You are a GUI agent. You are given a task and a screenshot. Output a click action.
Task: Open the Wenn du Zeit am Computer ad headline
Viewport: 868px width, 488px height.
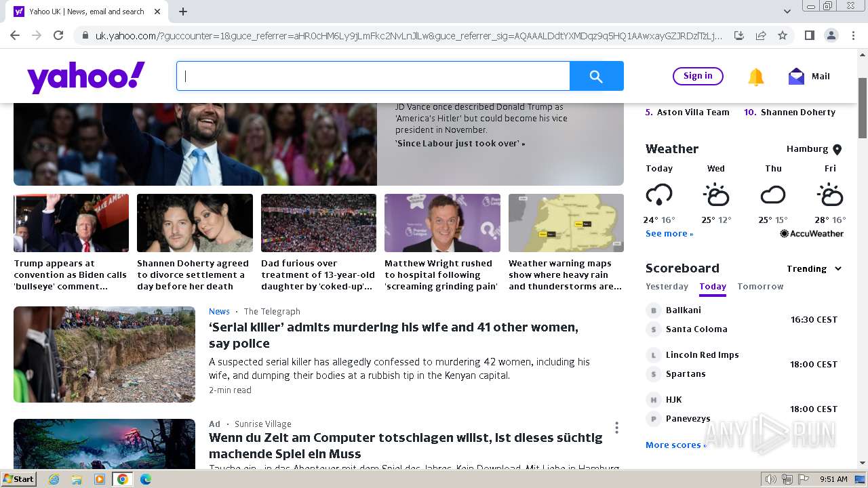coord(406,446)
